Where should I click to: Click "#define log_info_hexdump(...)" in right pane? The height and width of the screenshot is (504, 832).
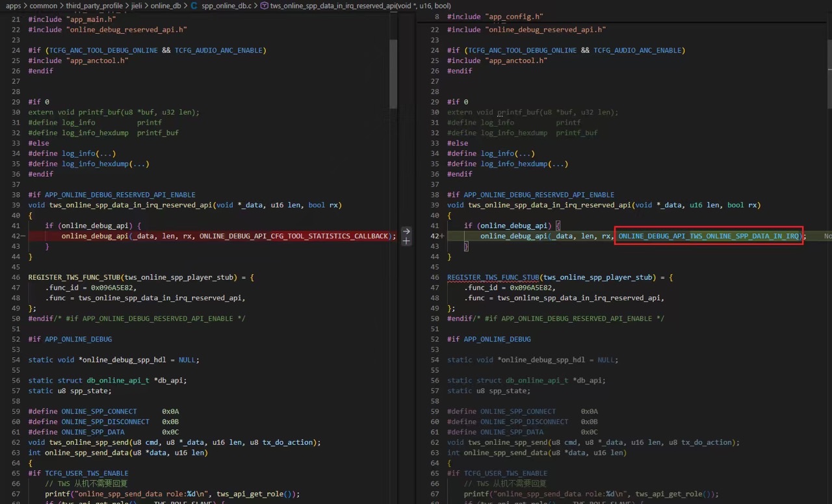point(508,164)
